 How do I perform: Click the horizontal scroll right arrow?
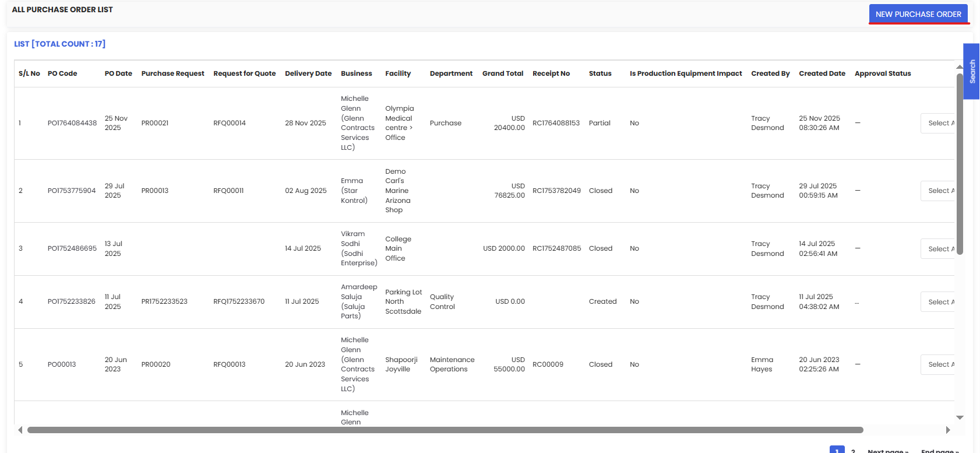tap(948, 430)
